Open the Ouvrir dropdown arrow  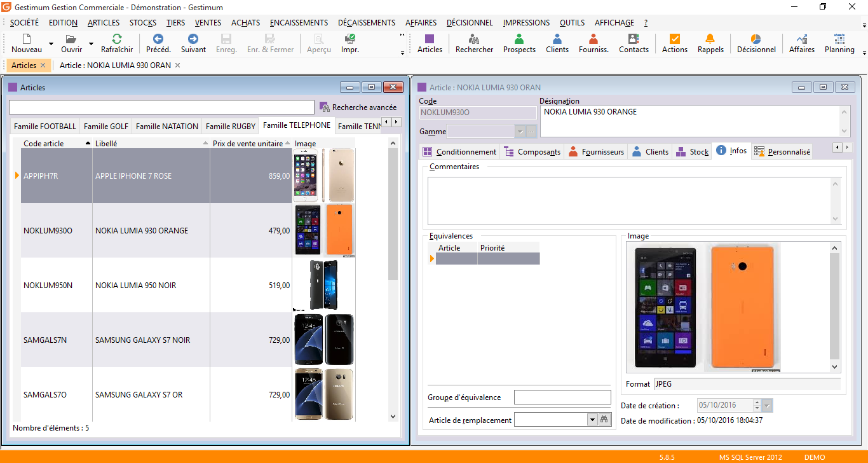(91, 45)
